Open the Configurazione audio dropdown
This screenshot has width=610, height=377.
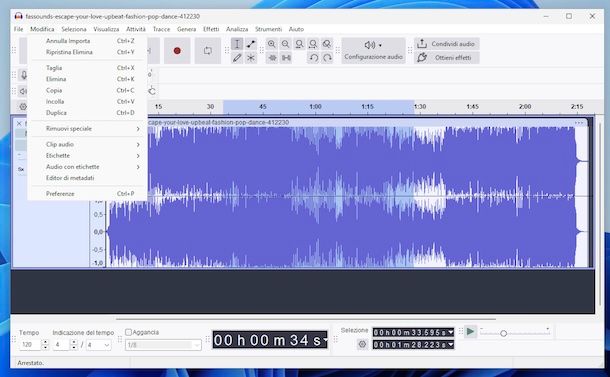coord(373,51)
